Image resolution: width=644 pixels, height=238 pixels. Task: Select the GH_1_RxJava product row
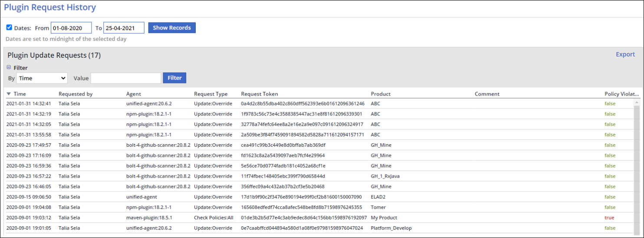click(x=385, y=176)
